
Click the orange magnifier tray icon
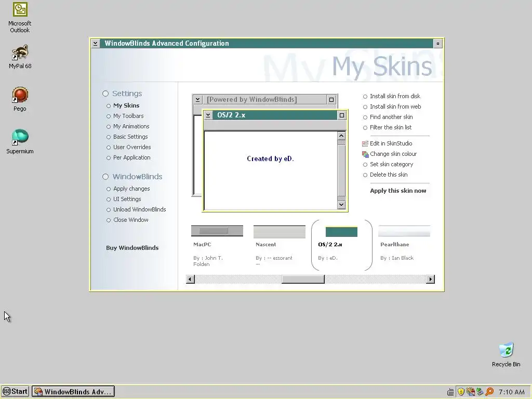tap(489, 392)
